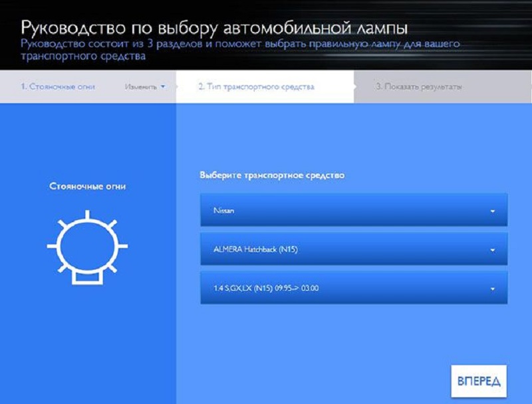Click the arrow on the Nissan dropdown

tap(493, 211)
